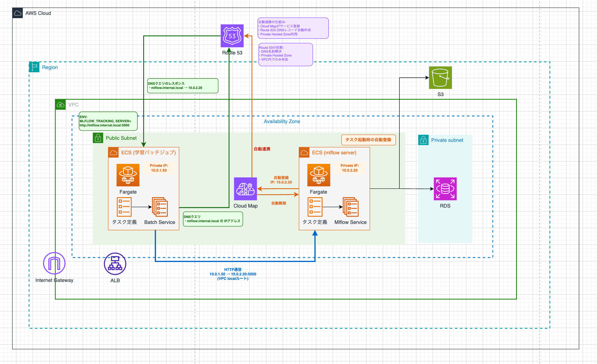597x364 pixels.
Task: Select Fargate icon in batch job ECS
Action: coord(128,175)
